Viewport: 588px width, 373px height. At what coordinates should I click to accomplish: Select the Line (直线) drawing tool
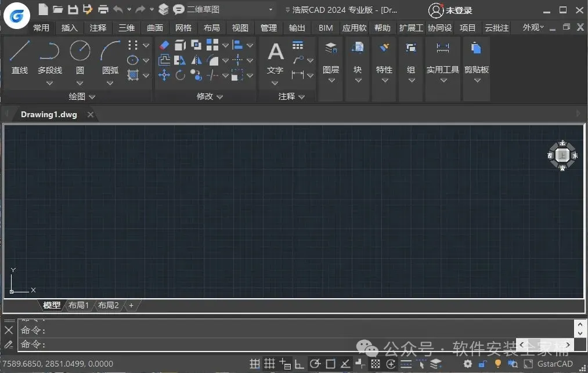pyautogui.click(x=20, y=56)
